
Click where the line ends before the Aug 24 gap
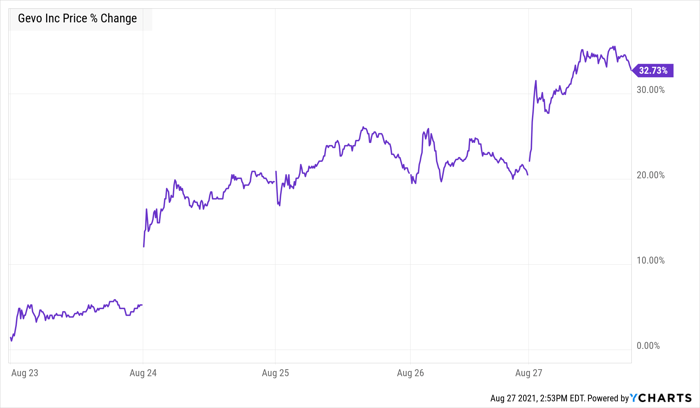141,304
